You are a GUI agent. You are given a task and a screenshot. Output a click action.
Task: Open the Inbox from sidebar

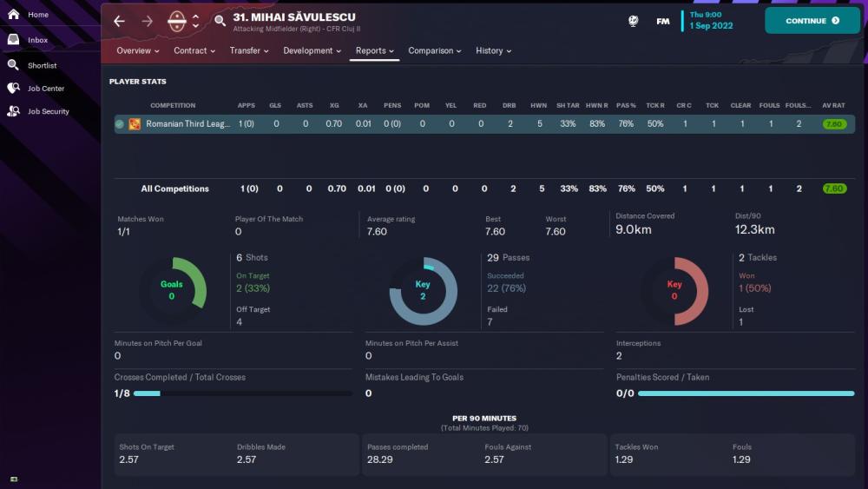37,40
